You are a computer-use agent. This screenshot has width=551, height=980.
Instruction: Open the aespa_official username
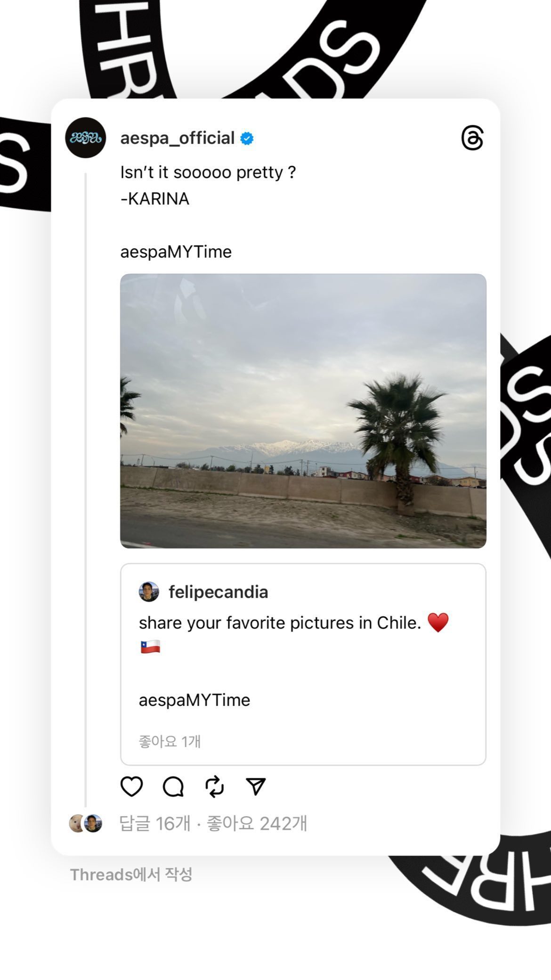(178, 138)
